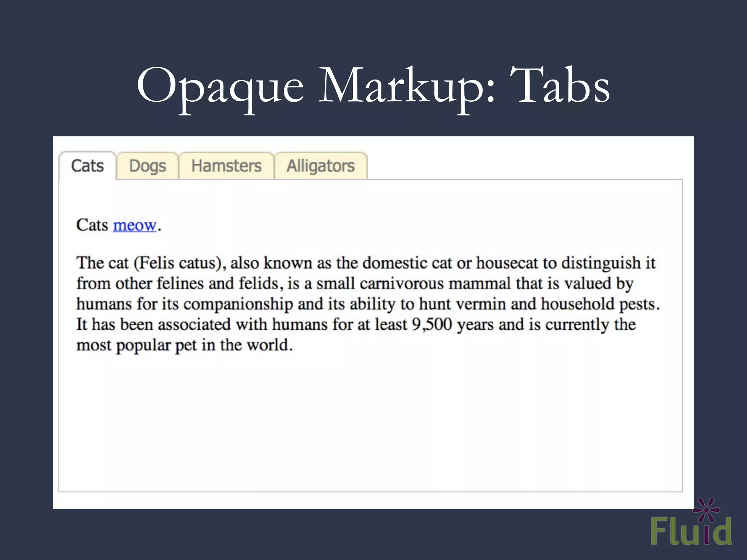747x560 pixels.
Task: Open the Hamsters tab
Action: click(x=226, y=166)
